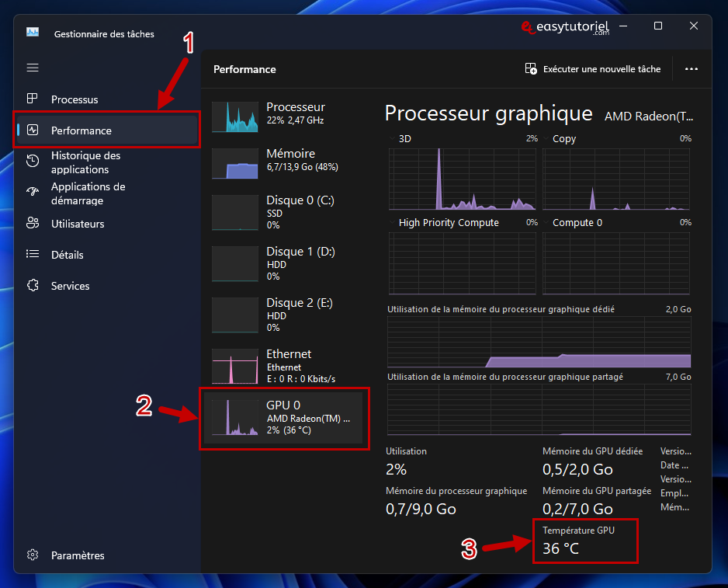Click the Paramètres gear icon

(33, 555)
